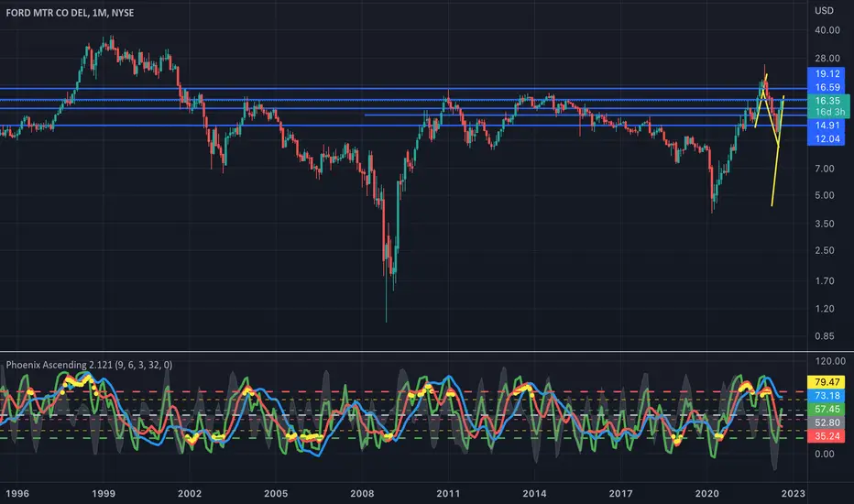This screenshot has width=854, height=504.
Task: Click the 2002 time axis label
Action: [x=190, y=494]
